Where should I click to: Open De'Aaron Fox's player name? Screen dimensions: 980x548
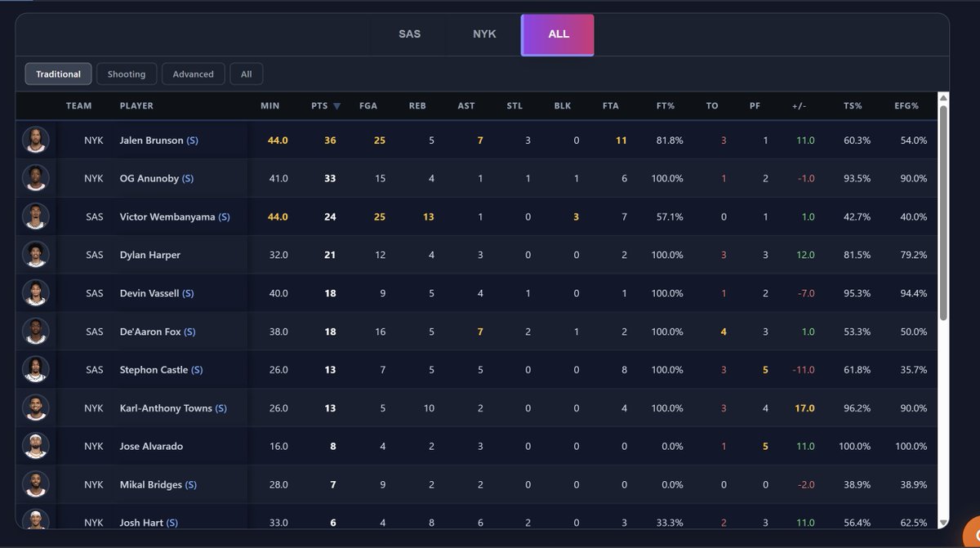[150, 332]
